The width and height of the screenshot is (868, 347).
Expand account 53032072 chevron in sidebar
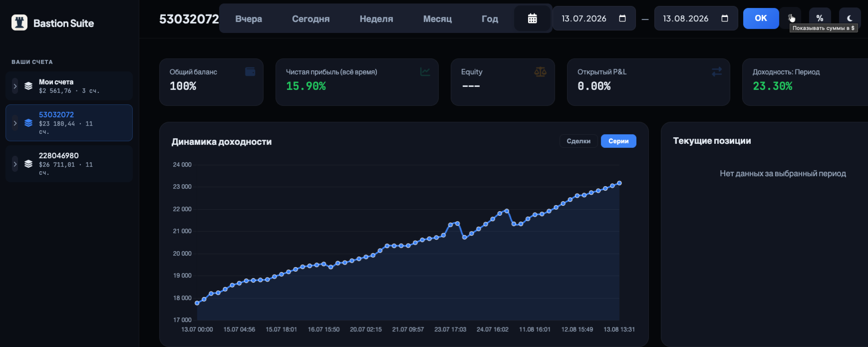tap(15, 123)
